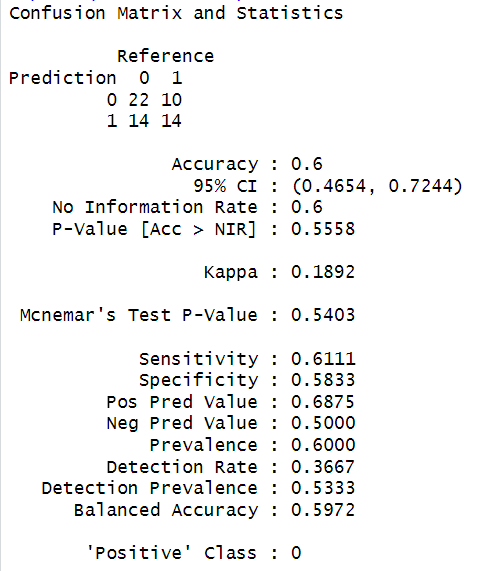Image resolution: width=478 pixels, height=571 pixels.
Task: Click the Specificity value 0.5833
Action: tap(323, 380)
